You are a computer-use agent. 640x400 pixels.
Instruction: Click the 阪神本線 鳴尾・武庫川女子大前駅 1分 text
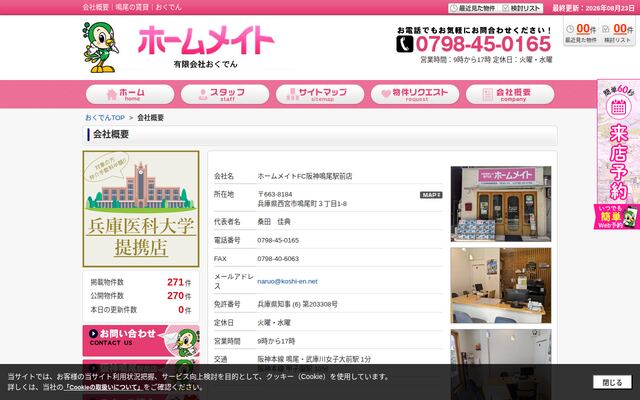pyautogui.click(x=314, y=359)
